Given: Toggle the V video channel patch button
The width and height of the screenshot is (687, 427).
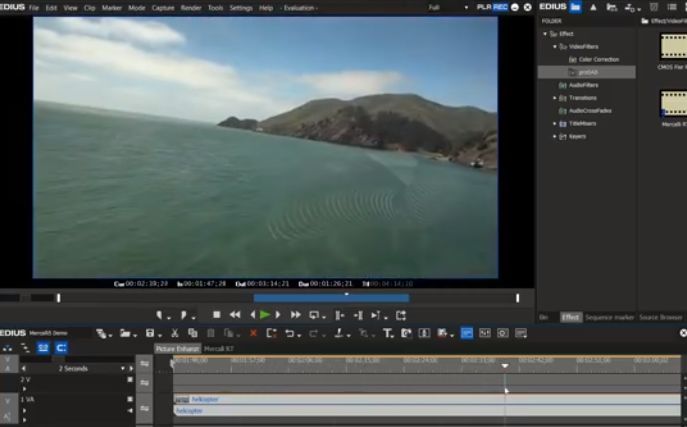Looking at the screenshot, I should [x=7, y=402].
